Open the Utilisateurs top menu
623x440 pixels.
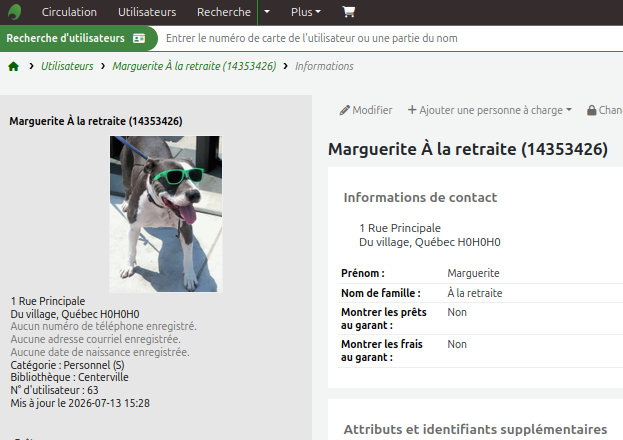(147, 12)
